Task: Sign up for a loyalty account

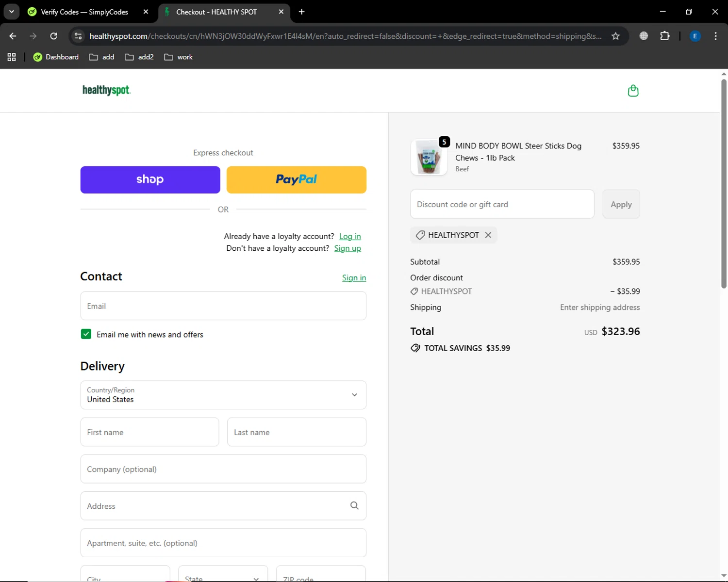Action: point(347,248)
